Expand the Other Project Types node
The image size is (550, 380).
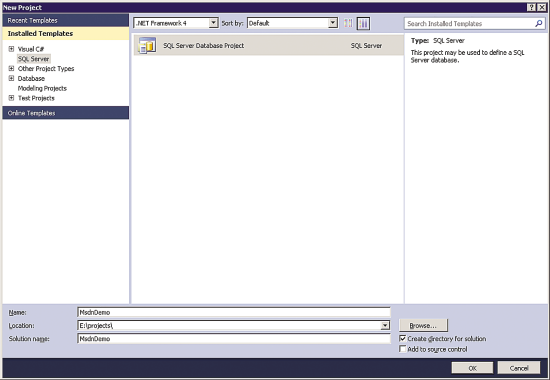11,68
